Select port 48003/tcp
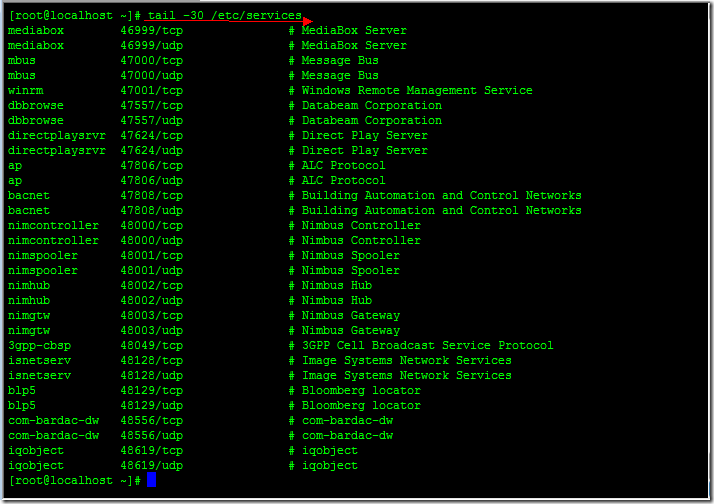Viewport: 714px width, 504px height. [x=152, y=316]
